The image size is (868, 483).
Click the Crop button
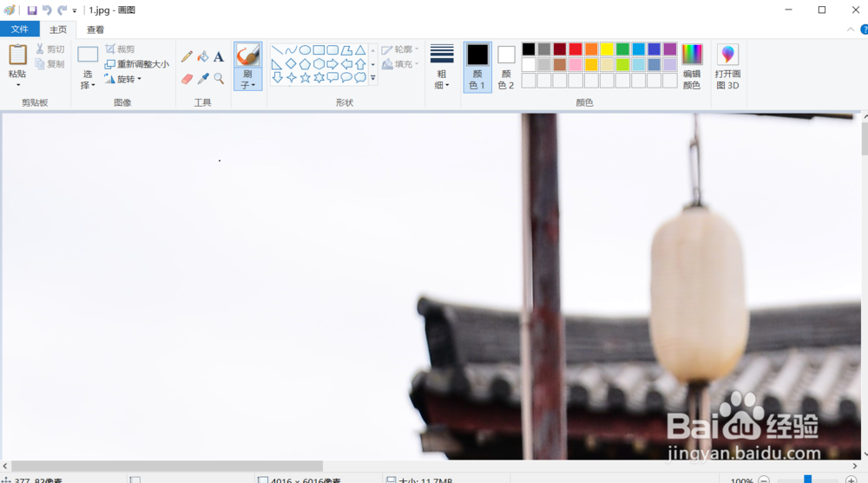pyautogui.click(x=120, y=49)
